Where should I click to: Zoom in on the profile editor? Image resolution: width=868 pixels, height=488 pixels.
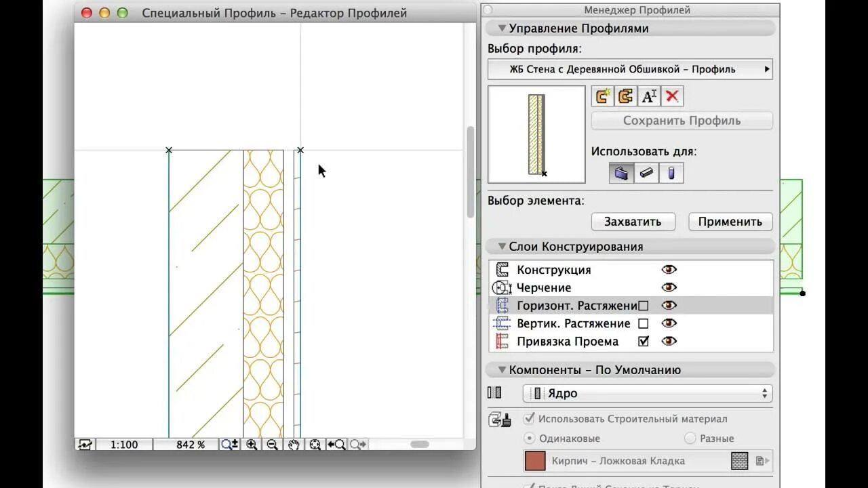click(x=252, y=445)
